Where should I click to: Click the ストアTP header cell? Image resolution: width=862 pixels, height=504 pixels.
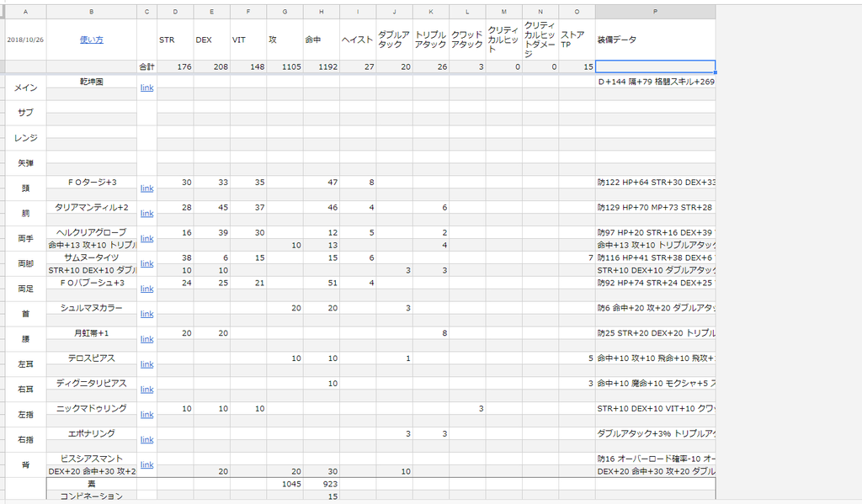[x=577, y=40]
